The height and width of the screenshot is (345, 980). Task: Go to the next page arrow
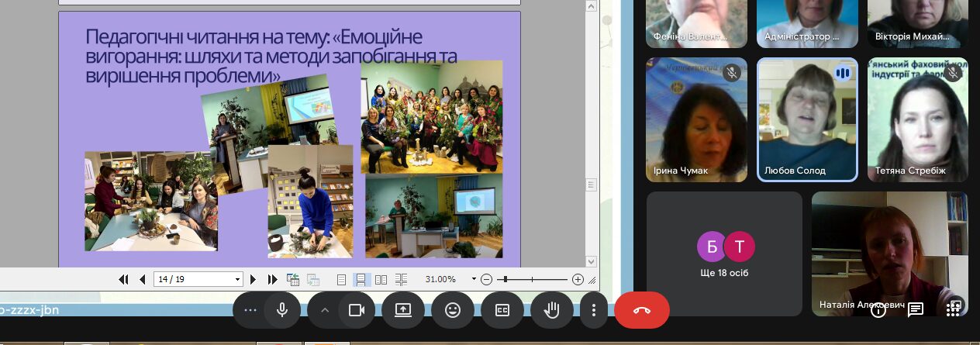tap(254, 279)
